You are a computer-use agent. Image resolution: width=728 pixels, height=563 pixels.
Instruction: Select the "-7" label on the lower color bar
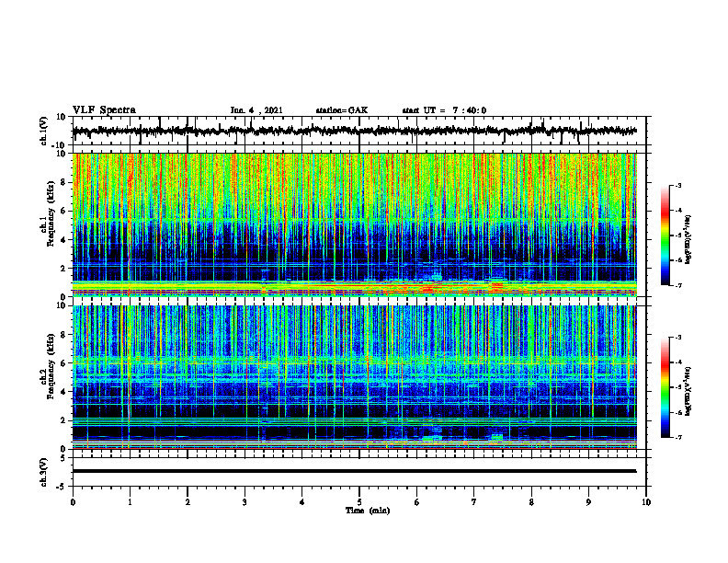pyautogui.click(x=677, y=437)
